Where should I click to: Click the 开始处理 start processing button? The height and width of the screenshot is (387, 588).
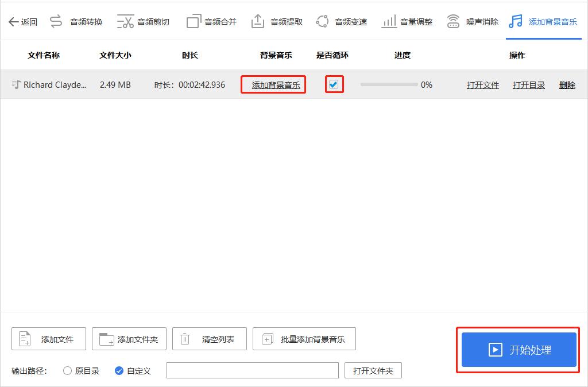click(x=517, y=350)
